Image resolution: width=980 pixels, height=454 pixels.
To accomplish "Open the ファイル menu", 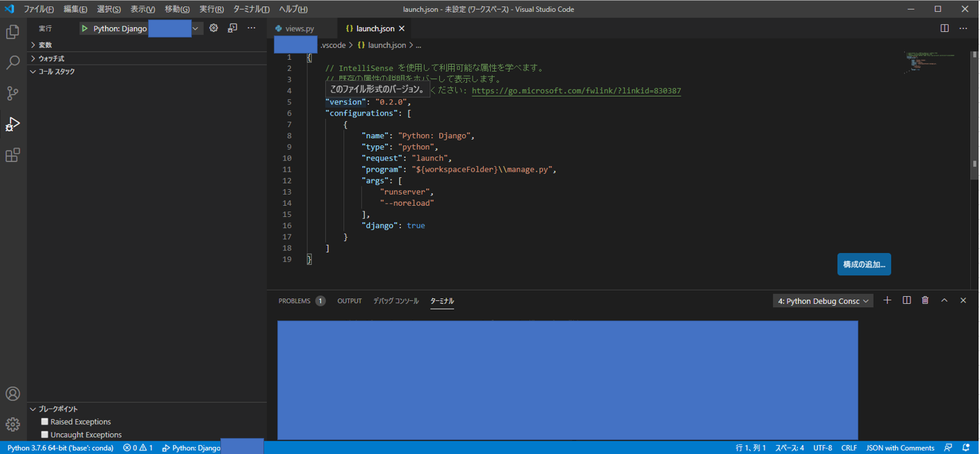I will (x=39, y=9).
